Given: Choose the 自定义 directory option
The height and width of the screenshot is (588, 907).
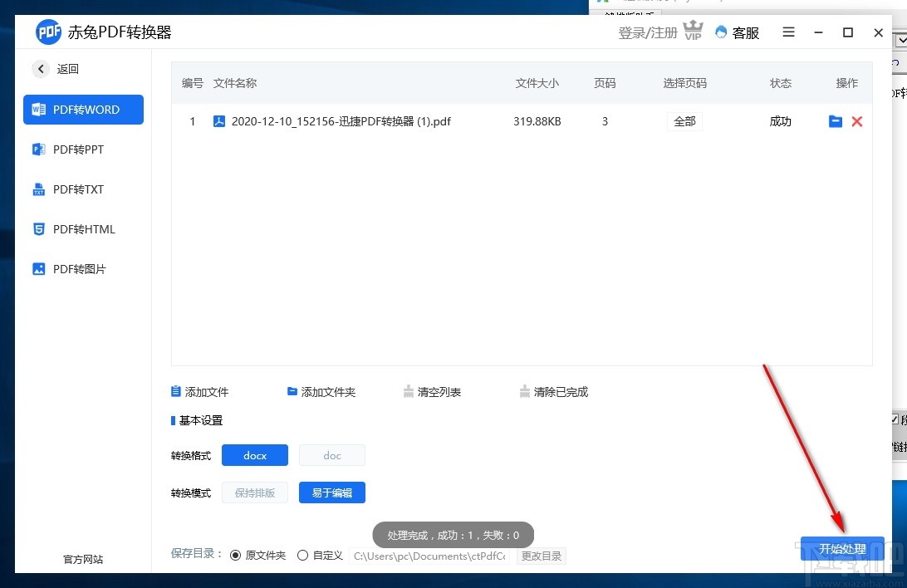Looking at the screenshot, I should click(303, 555).
